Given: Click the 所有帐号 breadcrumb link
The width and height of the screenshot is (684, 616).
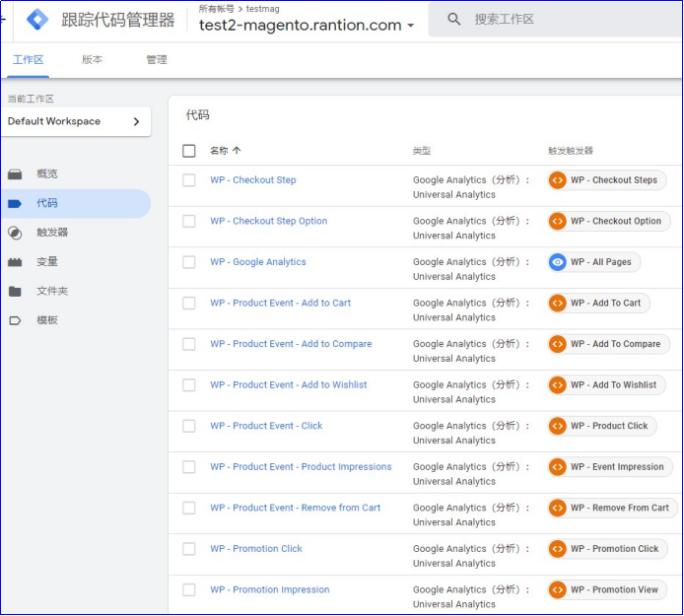Looking at the screenshot, I should pos(216,9).
